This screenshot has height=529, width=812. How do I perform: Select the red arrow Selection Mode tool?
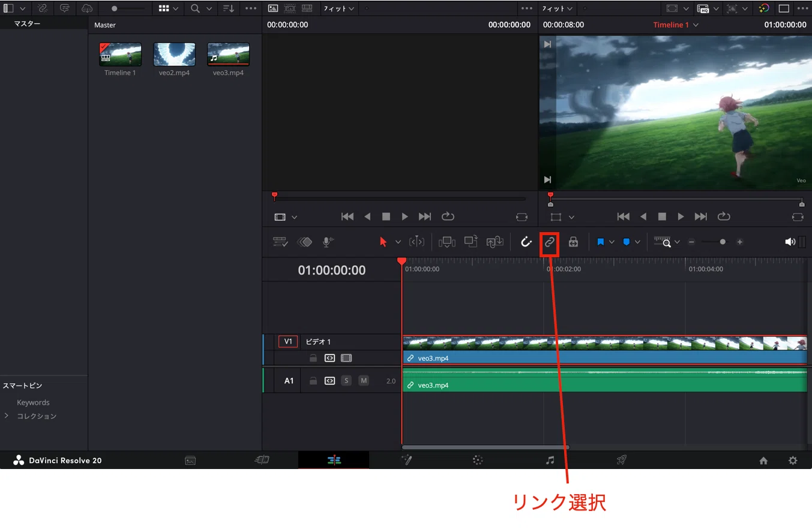383,242
